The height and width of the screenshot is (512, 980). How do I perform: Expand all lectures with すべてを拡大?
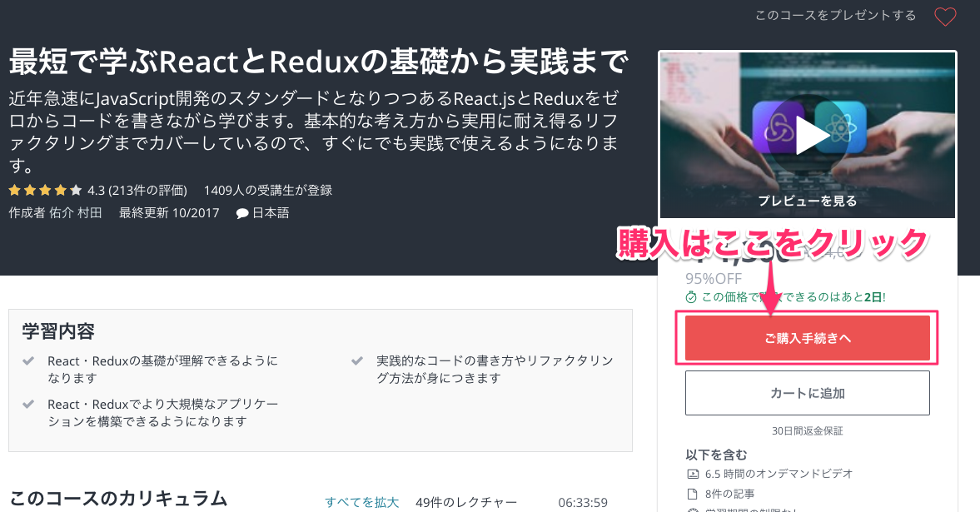point(362,502)
